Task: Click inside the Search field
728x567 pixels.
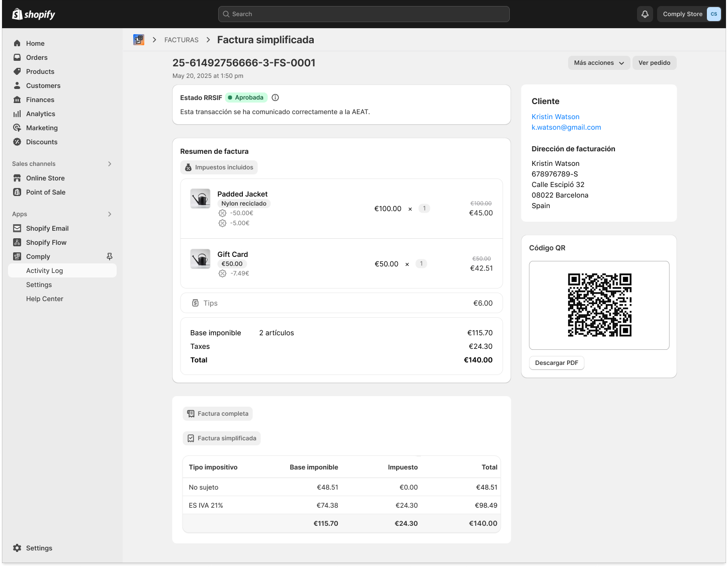Action: (363, 14)
